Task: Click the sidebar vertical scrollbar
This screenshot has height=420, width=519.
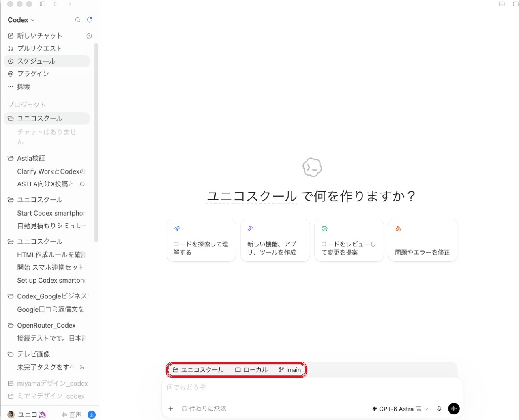Action: pyautogui.click(x=96, y=142)
